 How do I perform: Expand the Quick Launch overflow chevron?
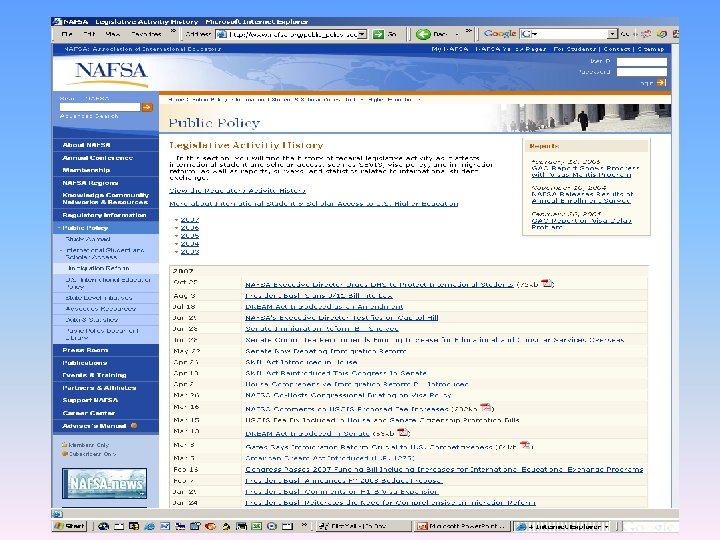[x=304, y=524]
